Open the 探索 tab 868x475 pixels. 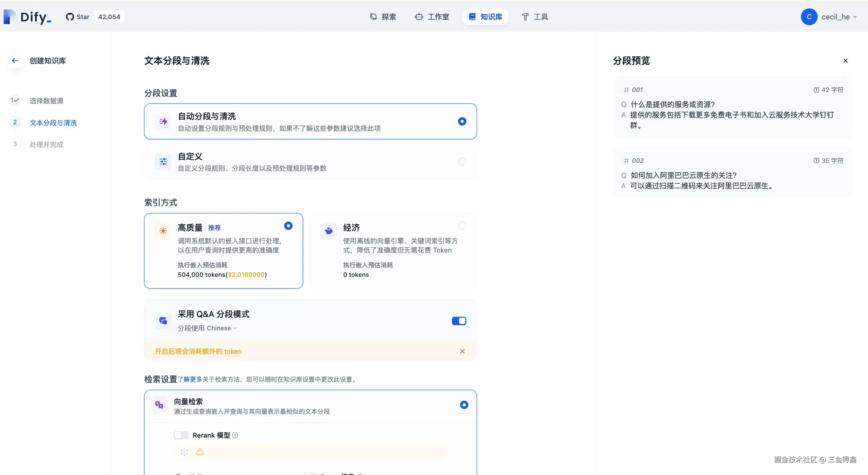point(383,17)
